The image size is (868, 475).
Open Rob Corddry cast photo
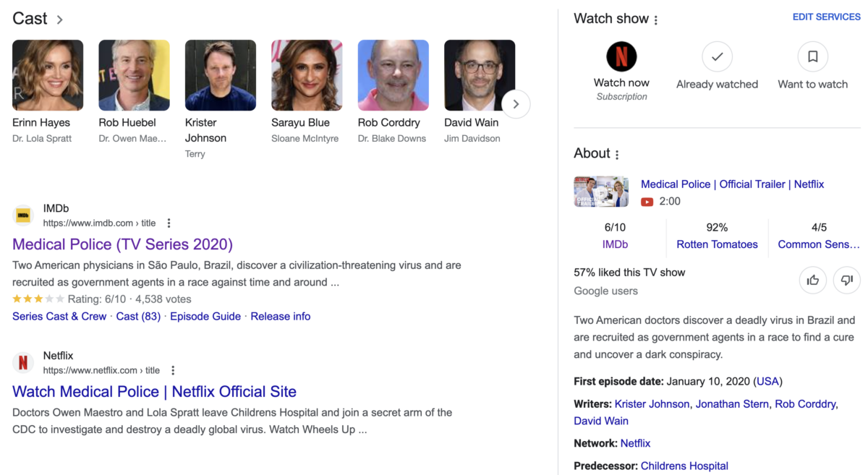coord(393,75)
